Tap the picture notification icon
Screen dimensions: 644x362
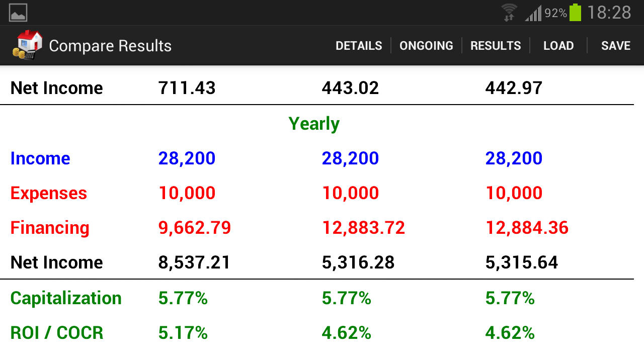(x=18, y=13)
